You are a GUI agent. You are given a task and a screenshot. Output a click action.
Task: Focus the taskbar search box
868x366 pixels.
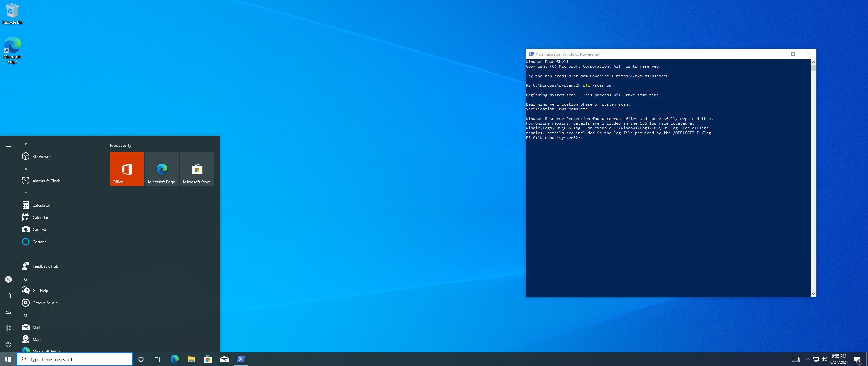coord(75,359)
